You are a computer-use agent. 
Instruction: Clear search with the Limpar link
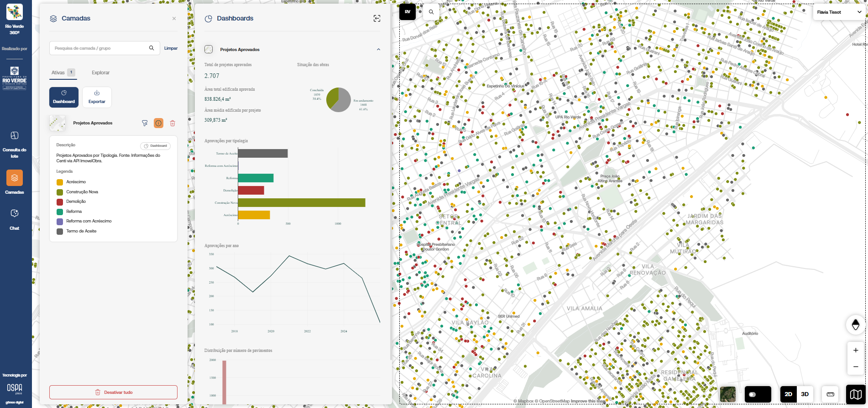[171, 48]
